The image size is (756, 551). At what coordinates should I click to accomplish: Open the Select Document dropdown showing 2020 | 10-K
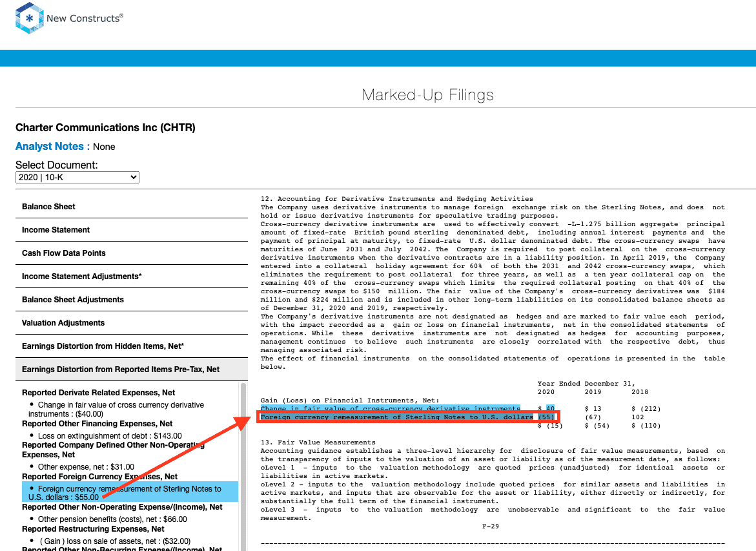[x=77, y=177]
